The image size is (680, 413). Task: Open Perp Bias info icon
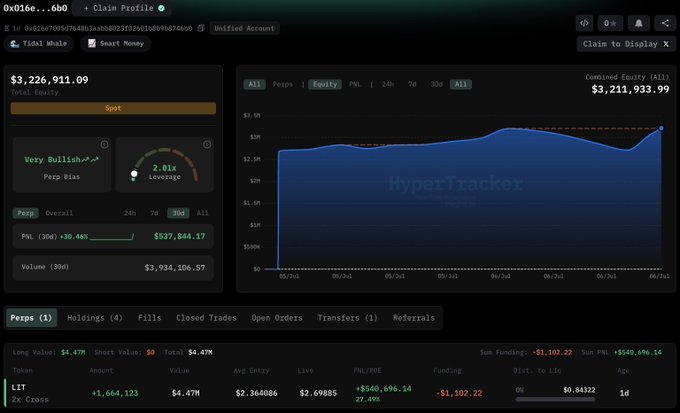[x=105, y=144]
